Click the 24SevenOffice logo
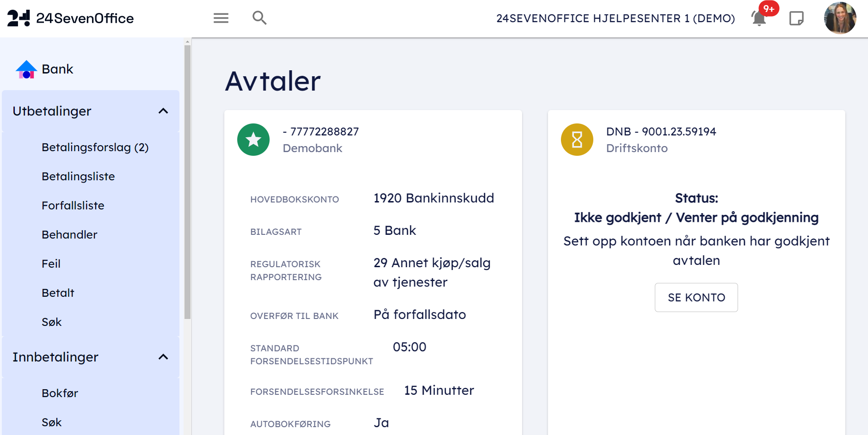 tap(70, 18)
